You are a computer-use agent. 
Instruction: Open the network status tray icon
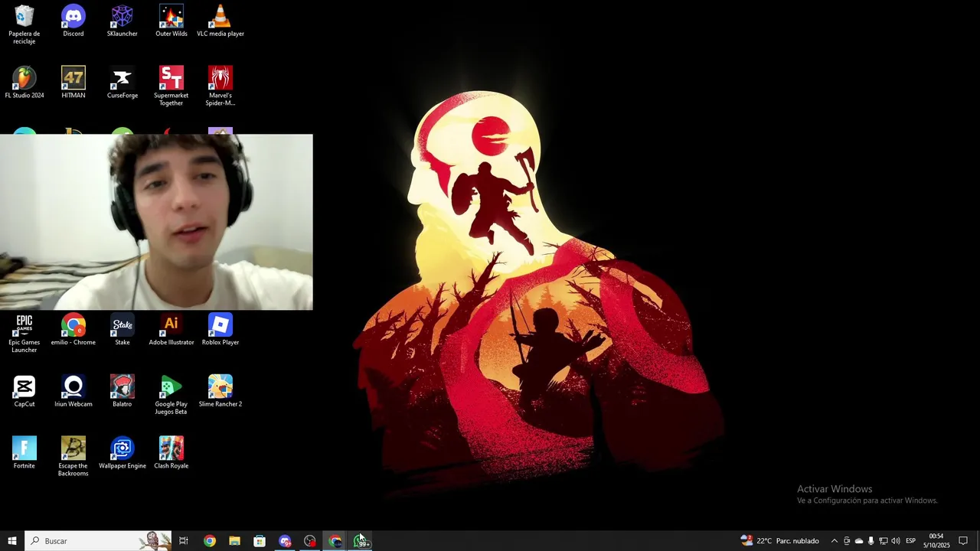pos(884,541)
